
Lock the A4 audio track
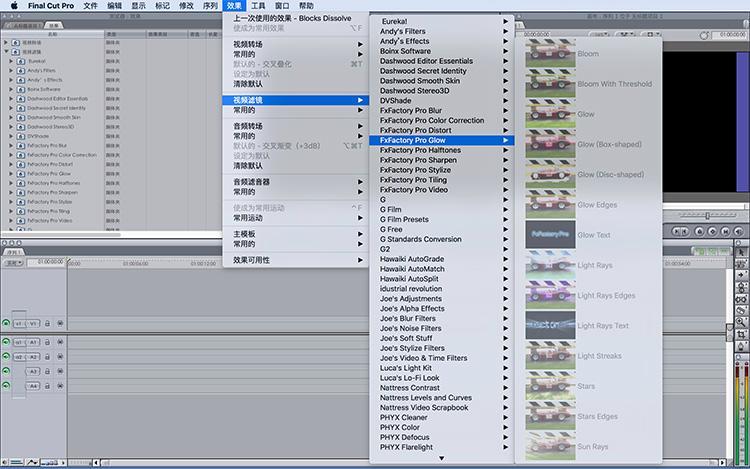coord(47,386)
